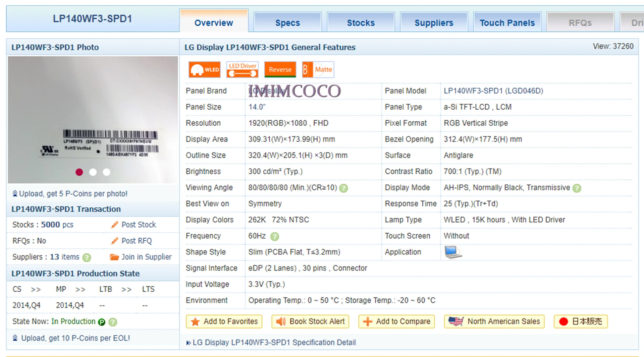The height and width of the screenshot is (357, 644).
Task: Click Upload, get 5 P-Coins per photo link
Action: pyautogui.click(x=73, y=194)
